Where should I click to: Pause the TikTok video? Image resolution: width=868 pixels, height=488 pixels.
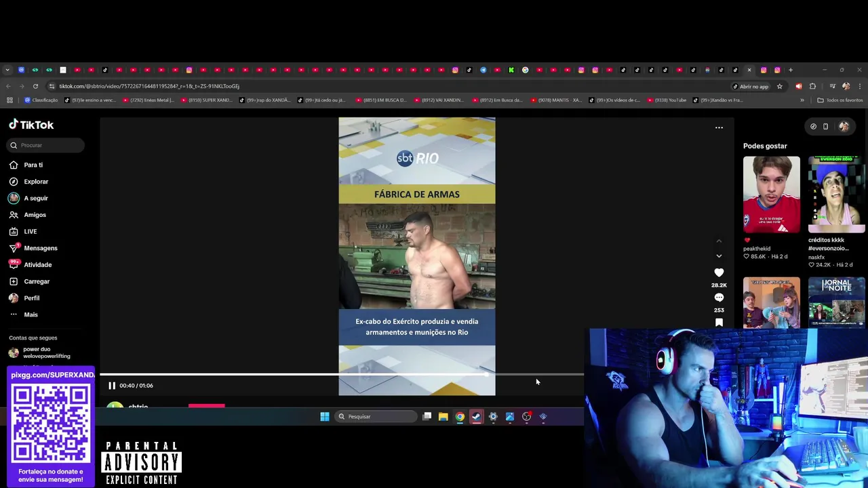(x=112, y=386)
